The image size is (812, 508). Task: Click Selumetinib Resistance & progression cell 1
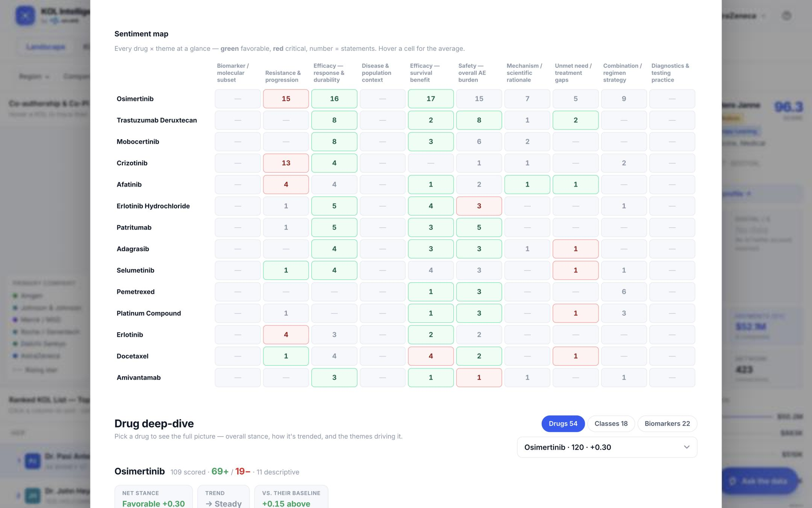(x=286, y=270)
